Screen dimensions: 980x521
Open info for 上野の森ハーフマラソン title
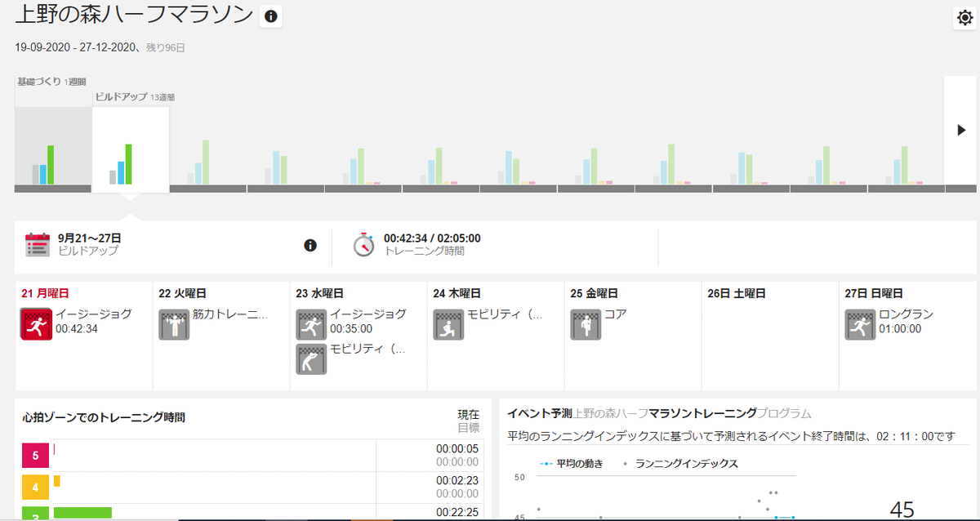270,16
